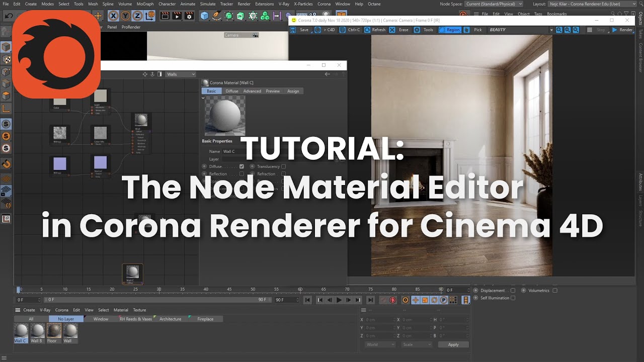The height and width of the screenshot is (362, 644).
Task: Select the Wall B material thumbnail
Action: point(37,330)
